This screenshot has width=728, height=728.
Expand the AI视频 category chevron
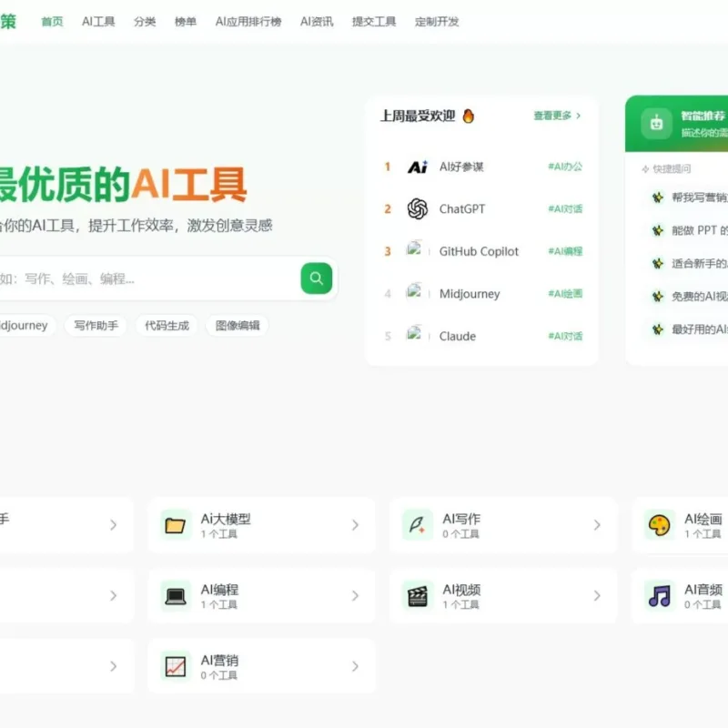pyautogui.click(x=597, y=596)
